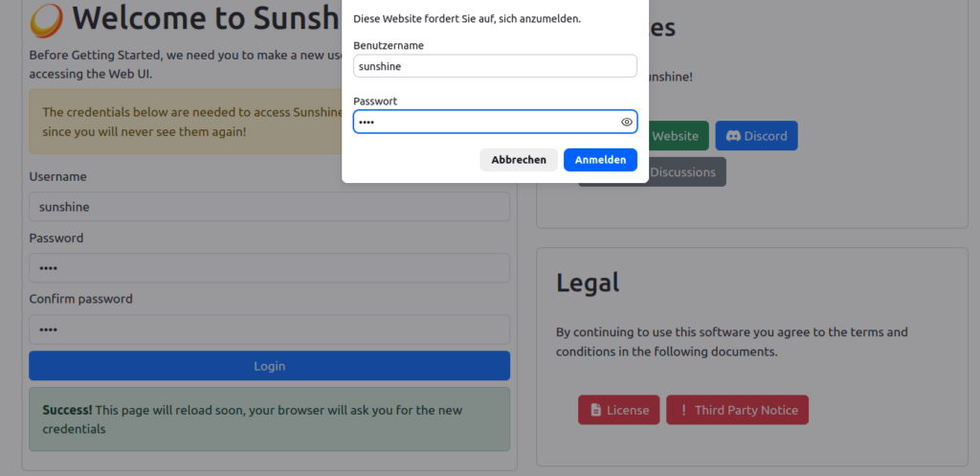980x476 pixels.
Task: Click the Discord logo icon
Action: pyautogui.click(x=733, y=136)
